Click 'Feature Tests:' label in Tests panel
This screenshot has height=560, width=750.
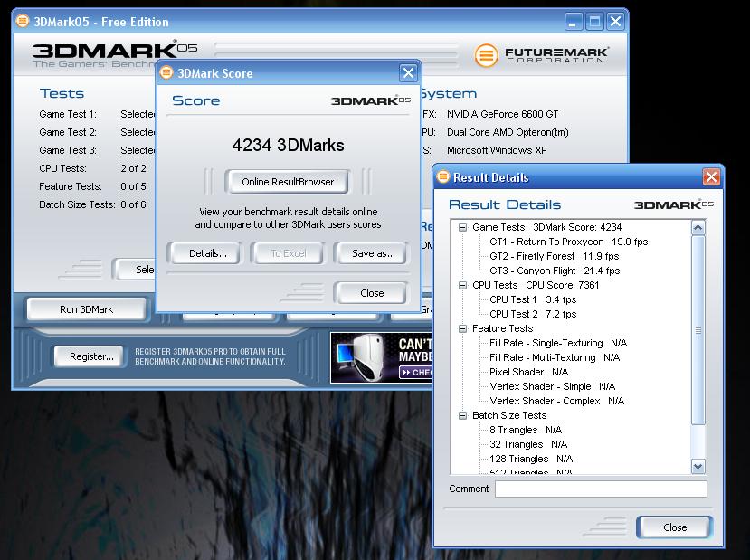[x=71, y=186]
